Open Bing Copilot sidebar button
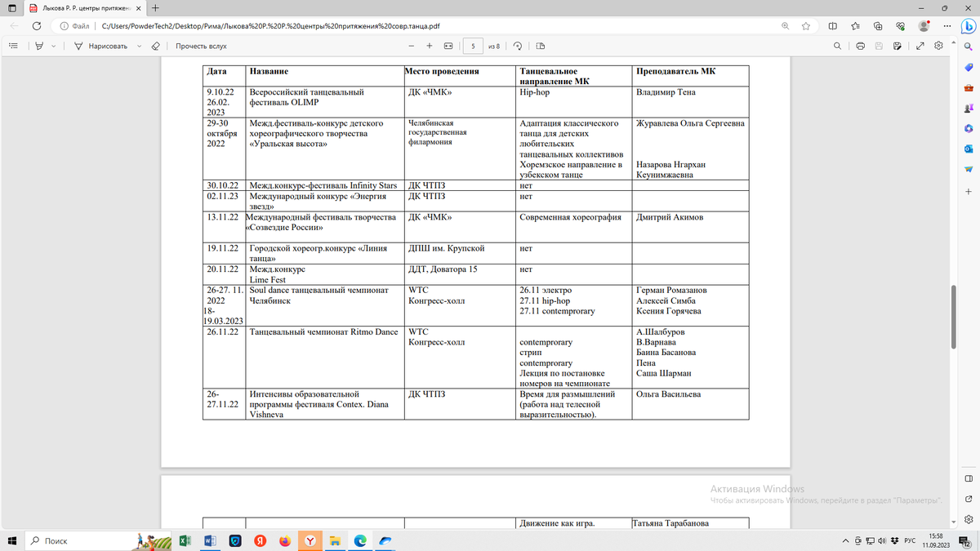 (968, 27)
